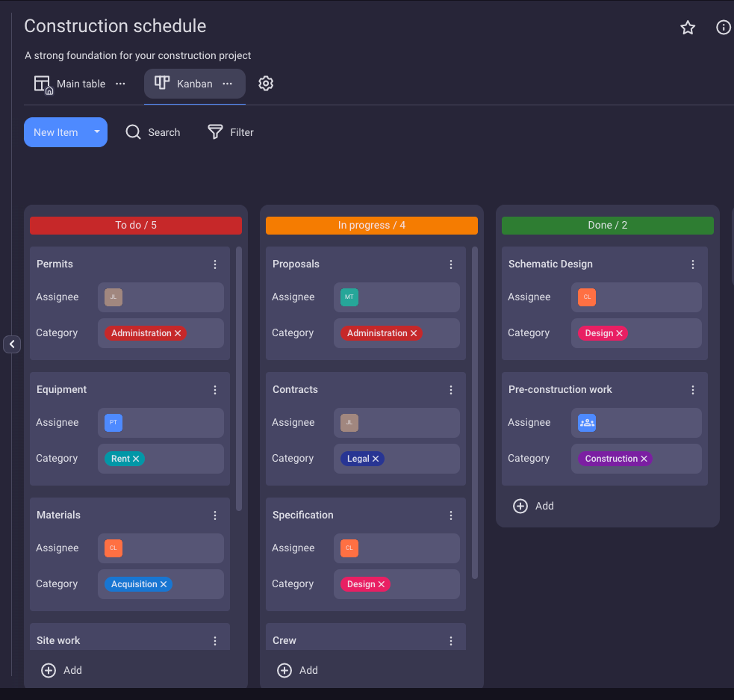This screenshot has height=700, width=734.
Task: Click the board description text
Action: click(x=137, y=56)
